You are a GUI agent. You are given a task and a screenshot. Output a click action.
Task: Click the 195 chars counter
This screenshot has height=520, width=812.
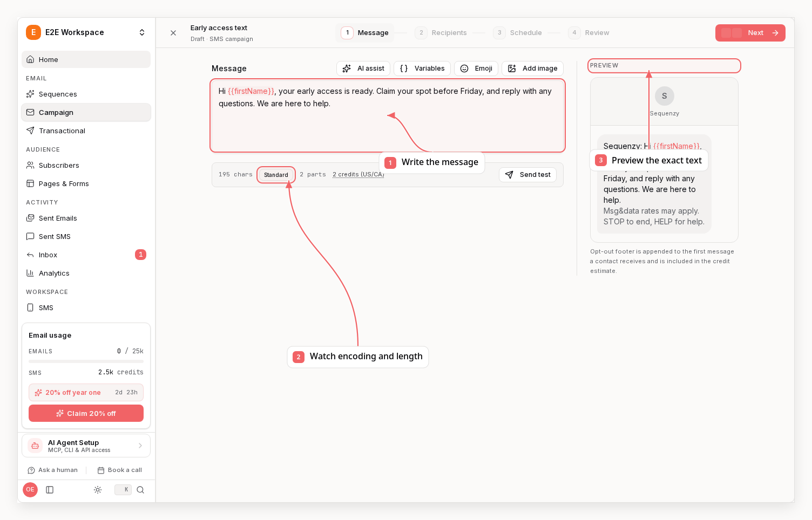click(235, 174)
